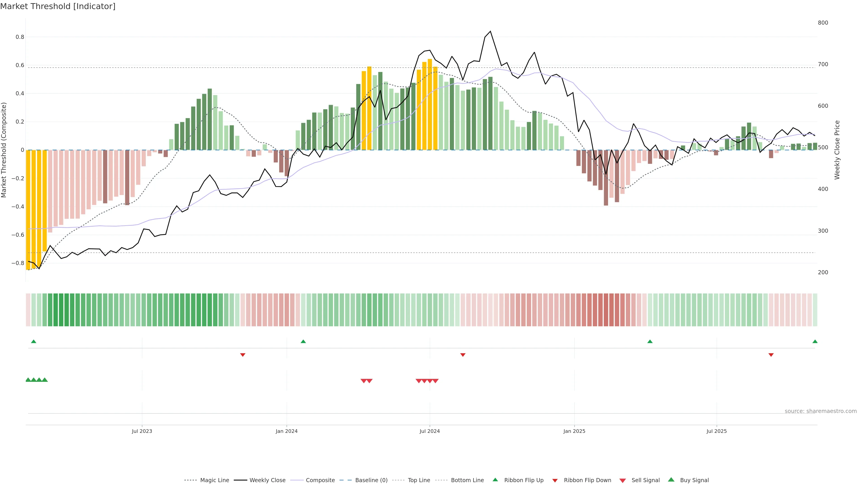
Task: Toggle Weekly Close legend entry
Action: click(x=267, y=480)
